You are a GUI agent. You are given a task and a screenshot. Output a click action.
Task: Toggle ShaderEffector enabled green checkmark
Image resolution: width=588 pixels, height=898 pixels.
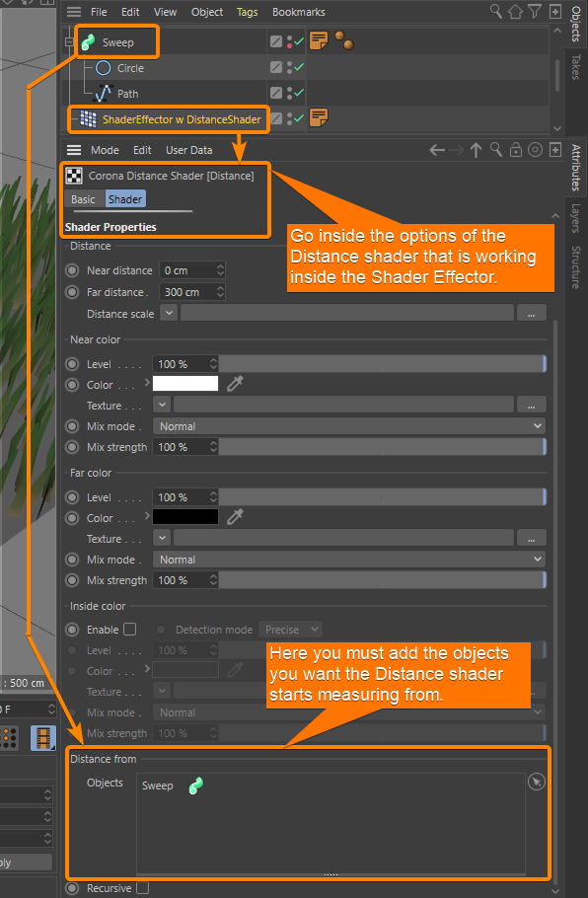coord(299,118)
